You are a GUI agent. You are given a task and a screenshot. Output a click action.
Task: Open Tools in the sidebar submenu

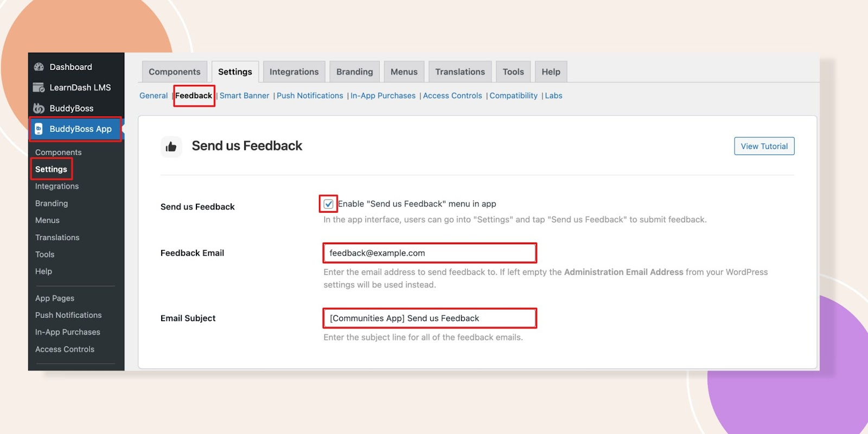tap(45, 254)
